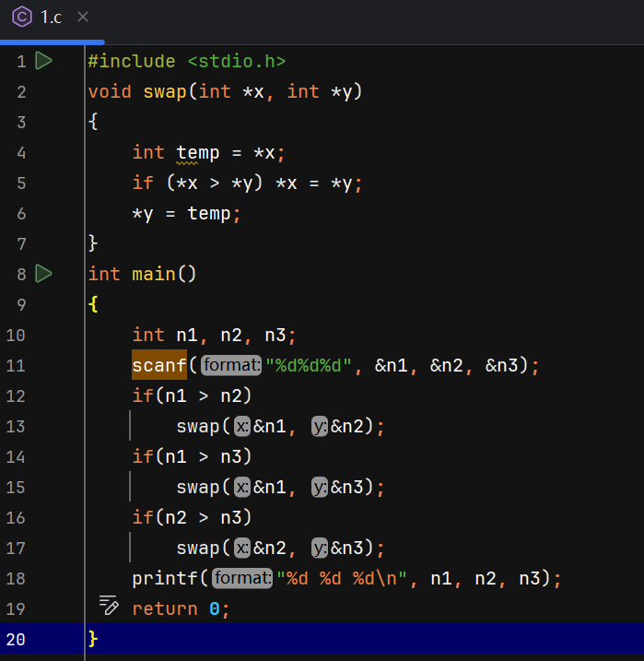Click the 0 literal in the return statement
The width and height of the screenshot is (644, 661).
[x=214, y=608]
